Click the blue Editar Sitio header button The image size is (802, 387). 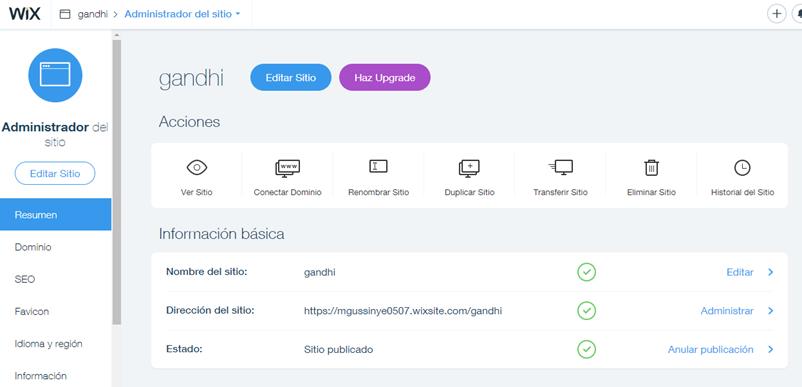(x=291, y=78)
